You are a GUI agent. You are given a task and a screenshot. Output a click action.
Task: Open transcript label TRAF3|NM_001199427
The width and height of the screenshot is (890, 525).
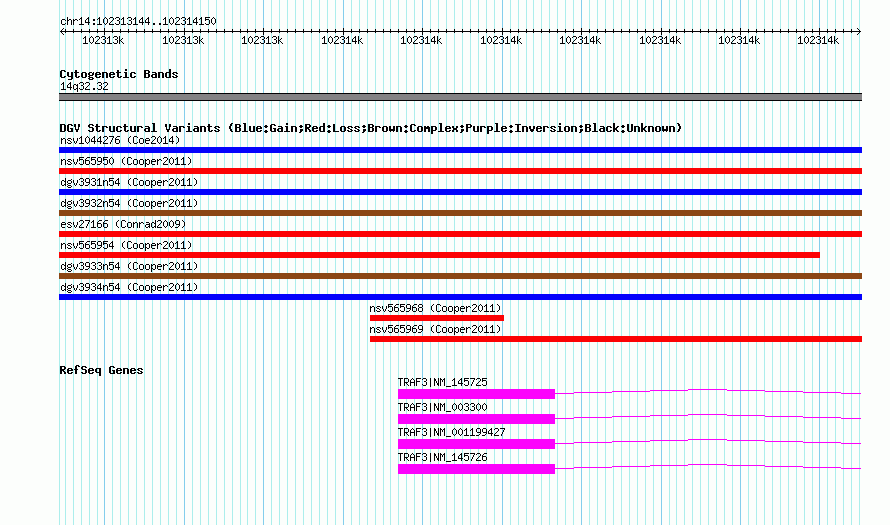tap(451, 432)
